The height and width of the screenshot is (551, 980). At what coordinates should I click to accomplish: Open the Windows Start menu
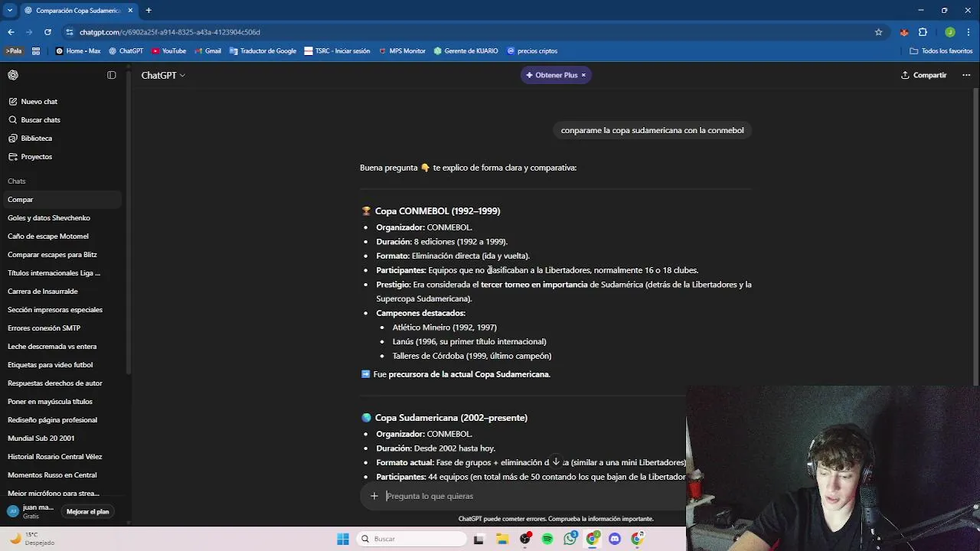tap(343, 539)
